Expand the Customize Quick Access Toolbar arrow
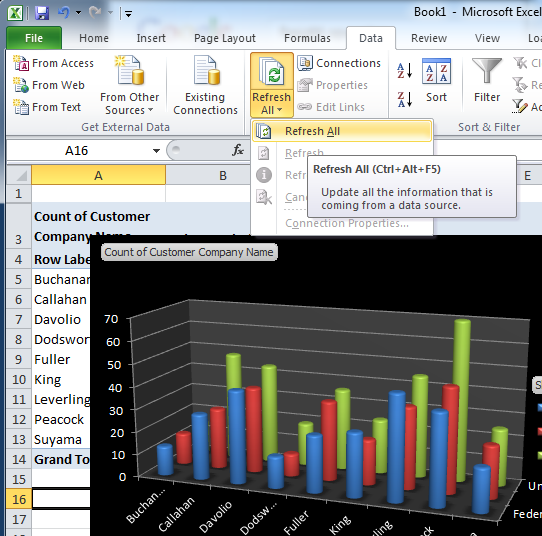542x536 pixels. click(x=128, y=14)
